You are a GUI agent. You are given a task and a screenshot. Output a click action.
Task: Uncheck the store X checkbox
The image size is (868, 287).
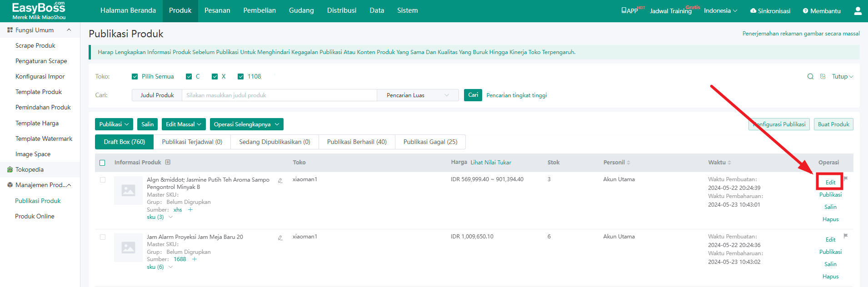[x=215, y=76]
